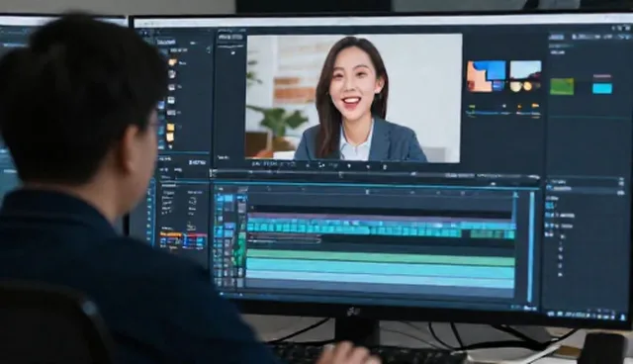633x364 pixels.
Task: Open the lowest yellow folder in project panel
Action: point(170,136)
